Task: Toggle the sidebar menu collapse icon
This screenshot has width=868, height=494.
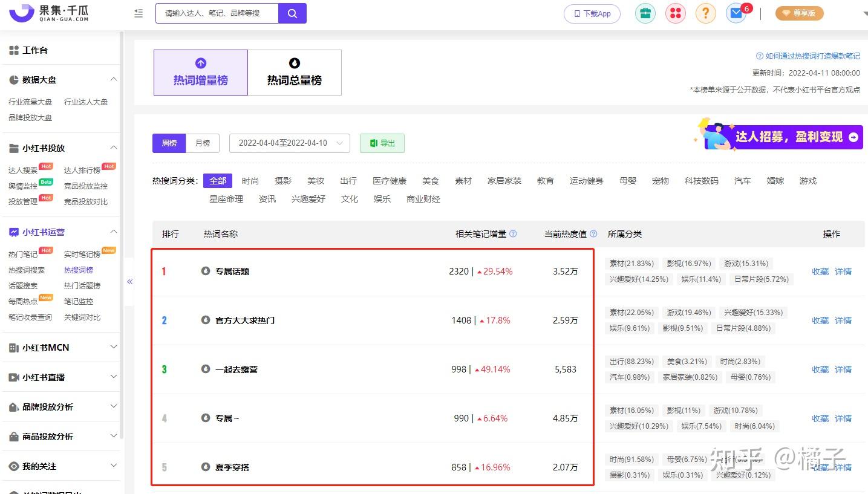Action: click(139, 13)
